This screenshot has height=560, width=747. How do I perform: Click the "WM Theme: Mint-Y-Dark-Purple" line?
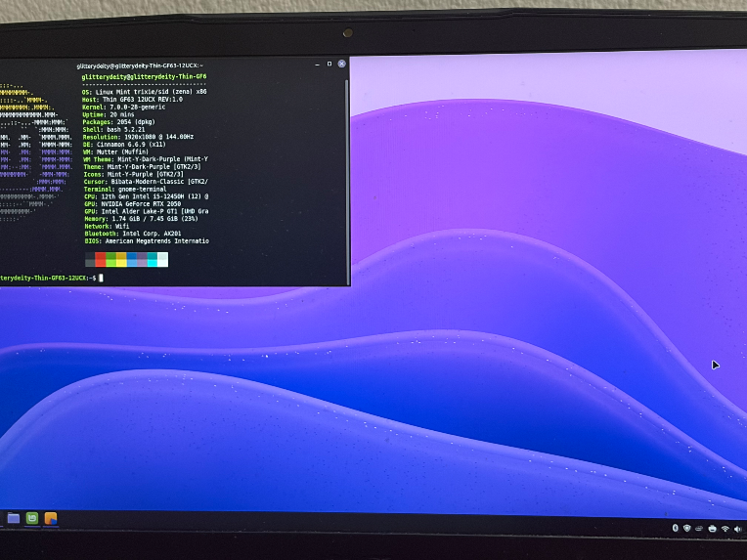146,159
